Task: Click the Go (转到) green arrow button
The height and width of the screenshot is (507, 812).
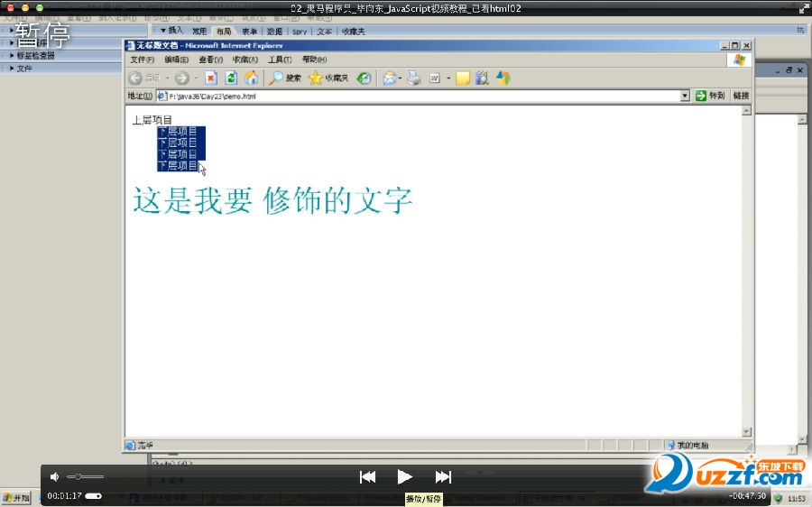Action: pos(701,96)
